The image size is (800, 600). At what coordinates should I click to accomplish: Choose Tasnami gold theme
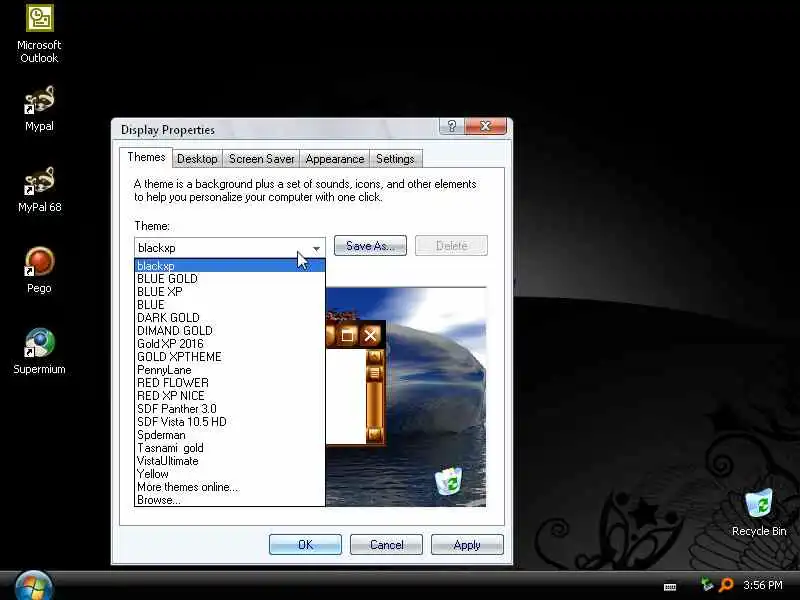tap(230, 448)
